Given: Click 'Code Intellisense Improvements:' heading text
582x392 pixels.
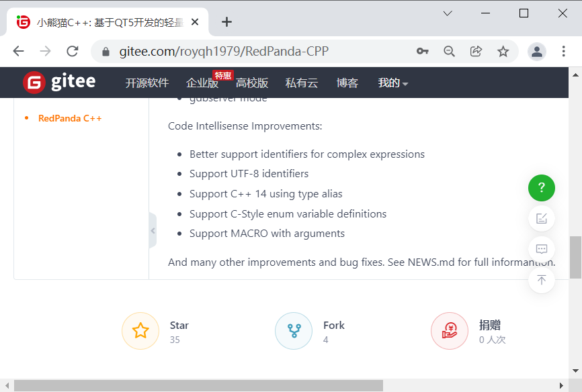Looking at the screenshot, I should pos(245,126).
